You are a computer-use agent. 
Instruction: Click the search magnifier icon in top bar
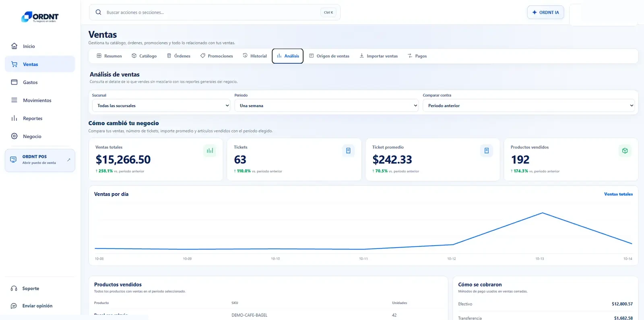(x=98, y=12)
